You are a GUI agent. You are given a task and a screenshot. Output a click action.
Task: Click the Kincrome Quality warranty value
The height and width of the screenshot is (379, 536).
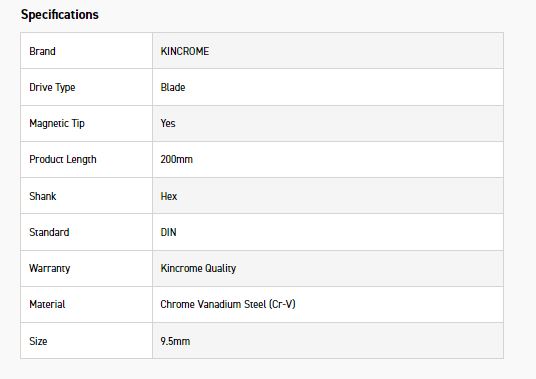[x=198, y=269]
